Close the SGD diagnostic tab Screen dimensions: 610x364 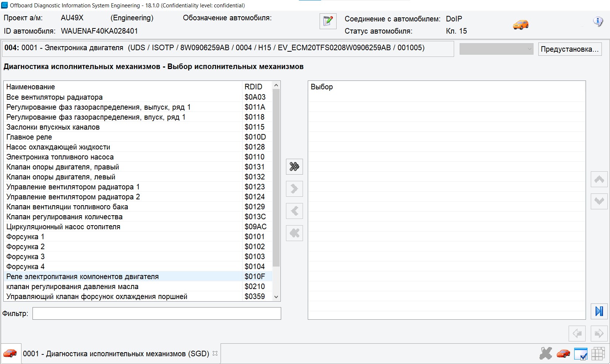click(x=215, y=353)
